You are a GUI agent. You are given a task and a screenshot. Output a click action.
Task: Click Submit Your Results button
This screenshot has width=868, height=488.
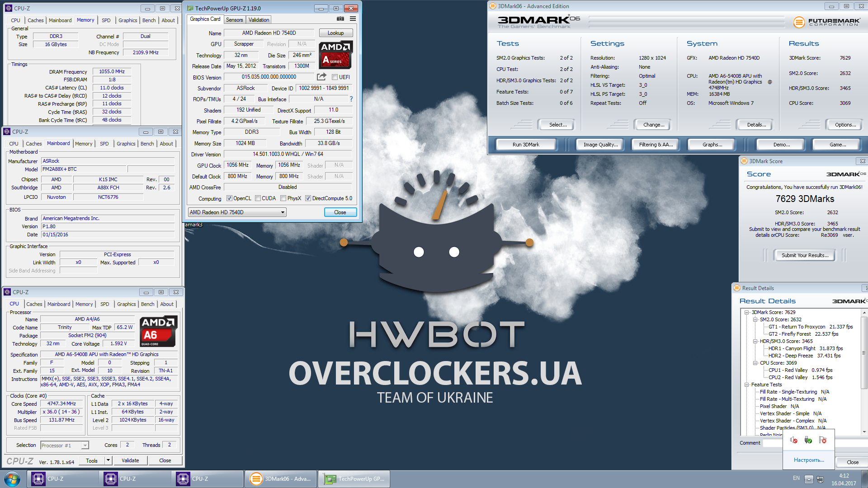coord(805,255)
